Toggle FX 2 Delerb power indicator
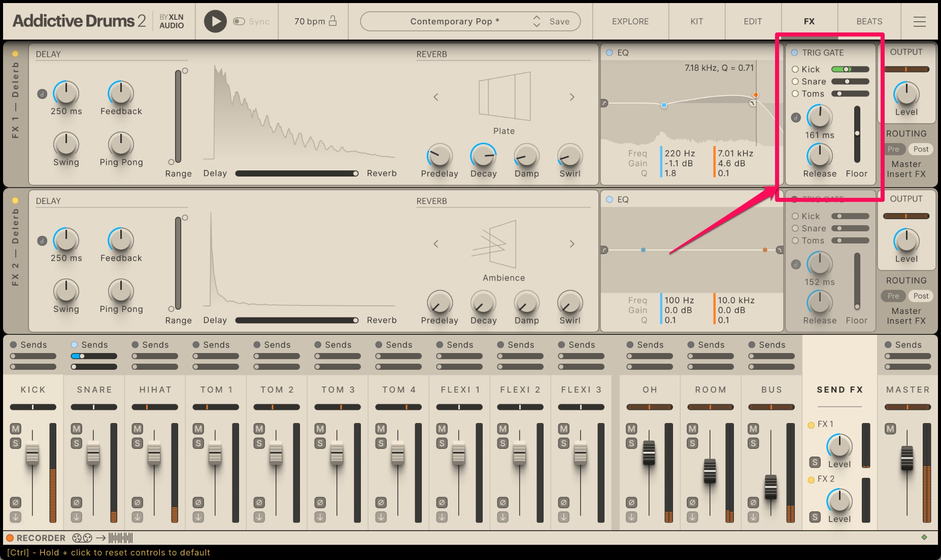This screenshot has width=941, height=560. tap(15, 200)
